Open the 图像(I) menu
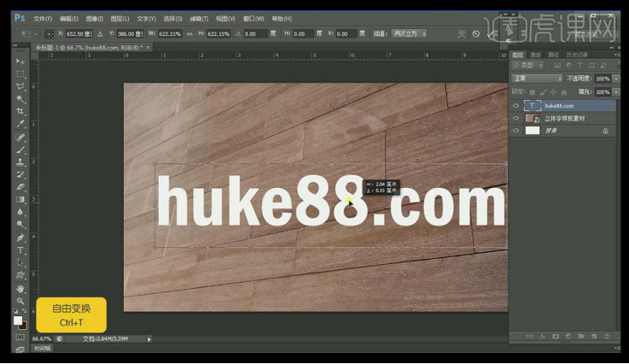 (x=96, y=17)
